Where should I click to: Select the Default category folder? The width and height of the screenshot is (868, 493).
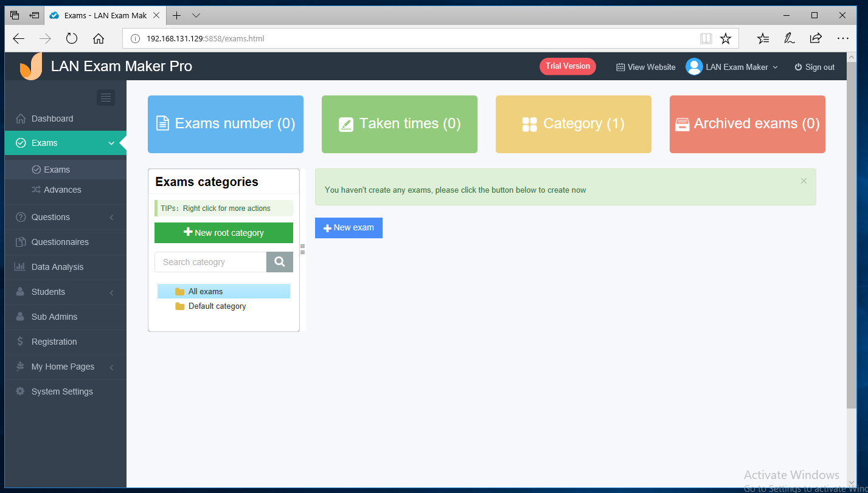point(217,306)
